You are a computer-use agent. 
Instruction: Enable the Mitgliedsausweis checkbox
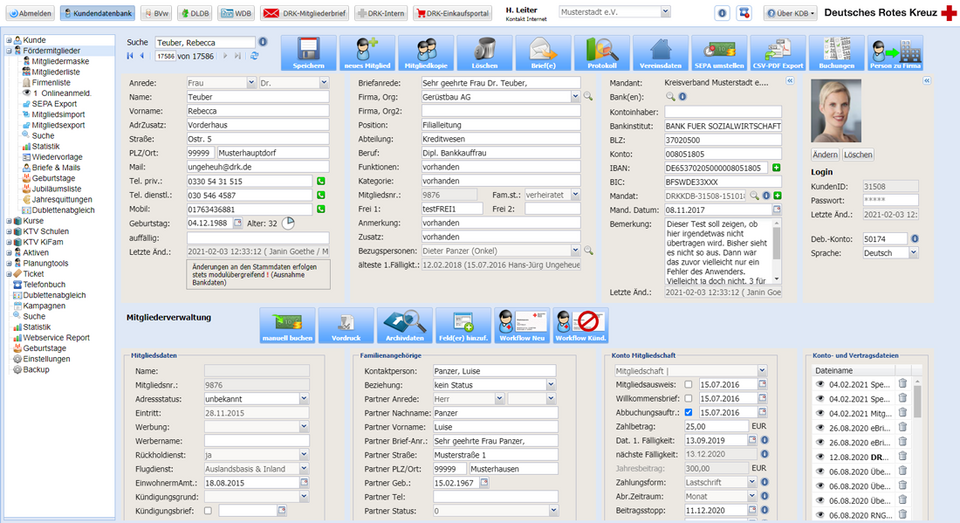687,384
